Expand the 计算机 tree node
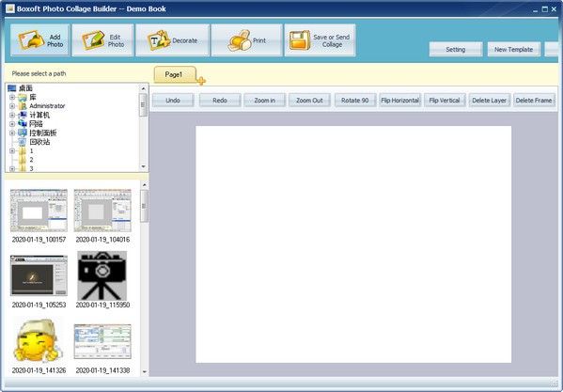 (12, 116)
